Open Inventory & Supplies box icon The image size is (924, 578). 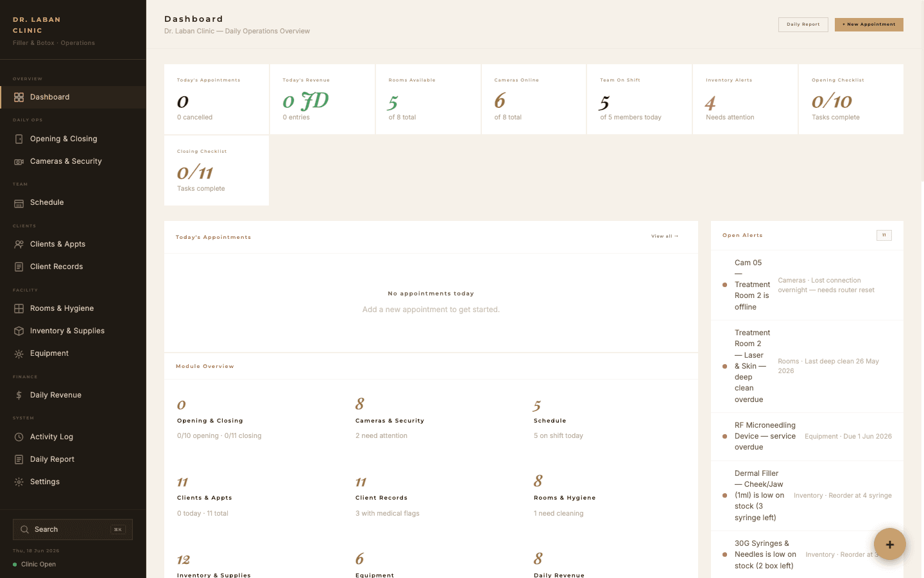19,331
